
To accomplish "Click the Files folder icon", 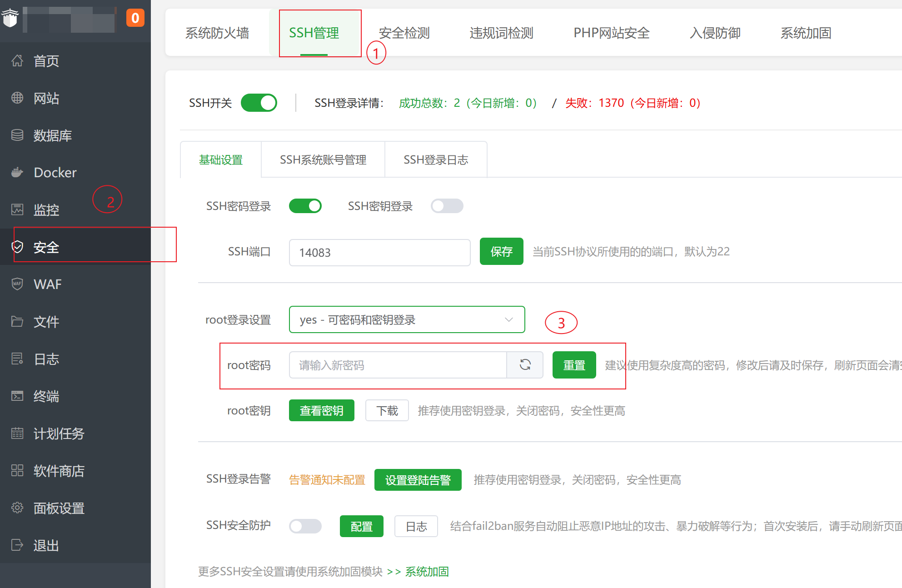I will (x=17, y=321).
